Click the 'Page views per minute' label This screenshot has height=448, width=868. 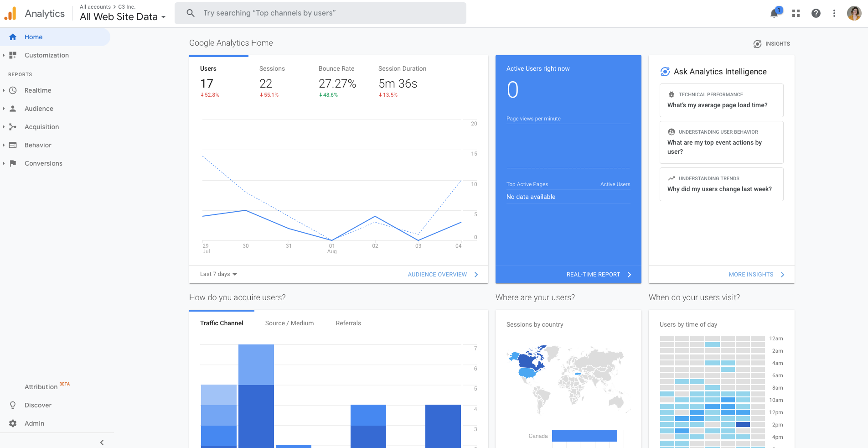tap(533, 119)
